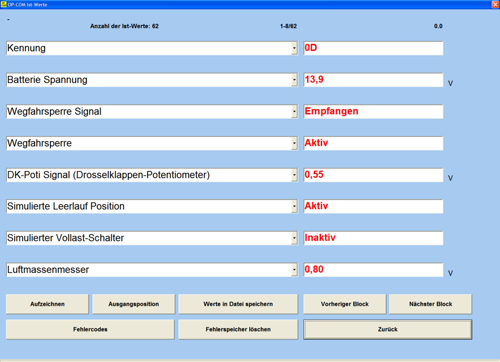Click Fehlerspeicher löschen button
Viewport: 500px width, 362px height.
(x=238, y=329)
